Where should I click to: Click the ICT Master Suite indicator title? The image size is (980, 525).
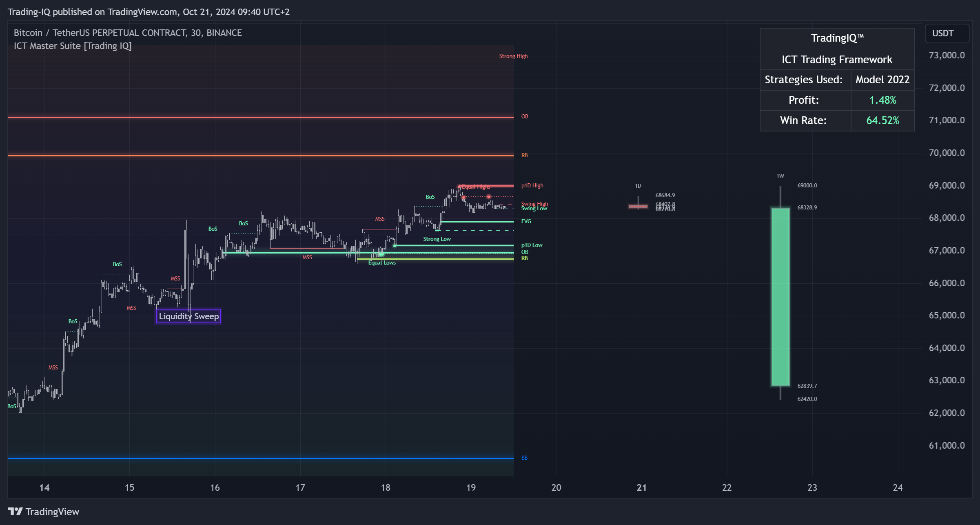(73, 46)
